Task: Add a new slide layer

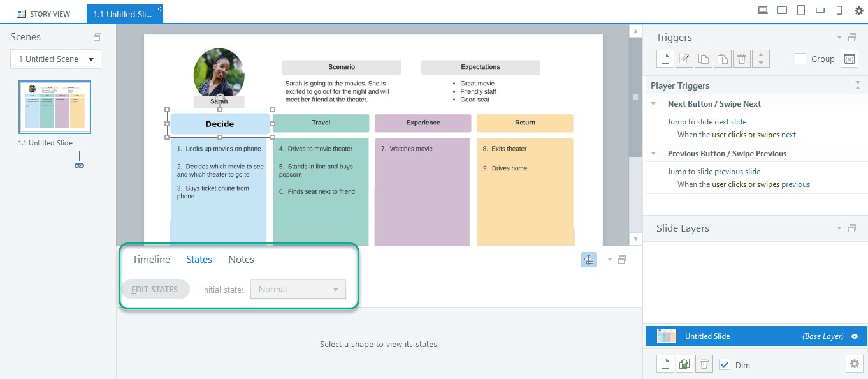Action: (665, 364)
